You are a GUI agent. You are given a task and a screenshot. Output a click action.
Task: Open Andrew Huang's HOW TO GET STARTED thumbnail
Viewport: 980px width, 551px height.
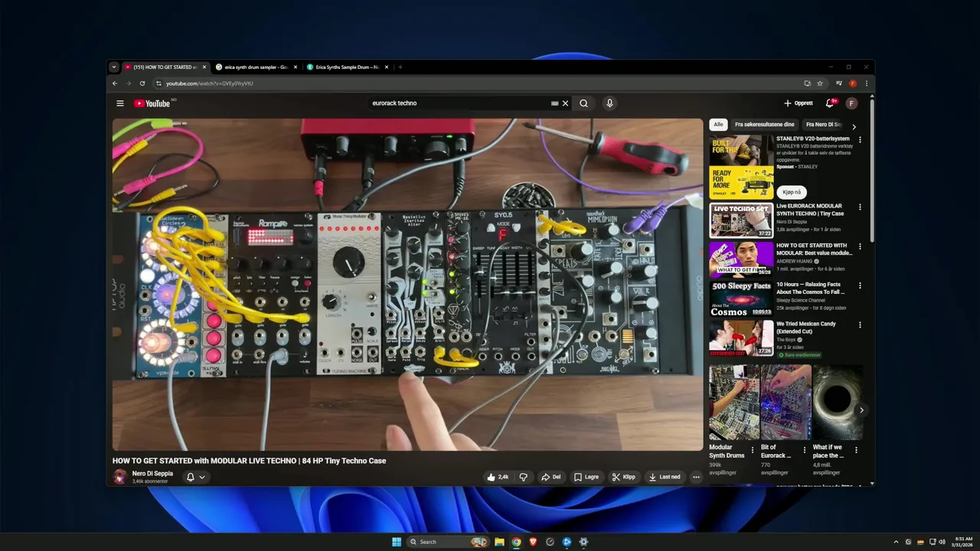pos(741,259)
